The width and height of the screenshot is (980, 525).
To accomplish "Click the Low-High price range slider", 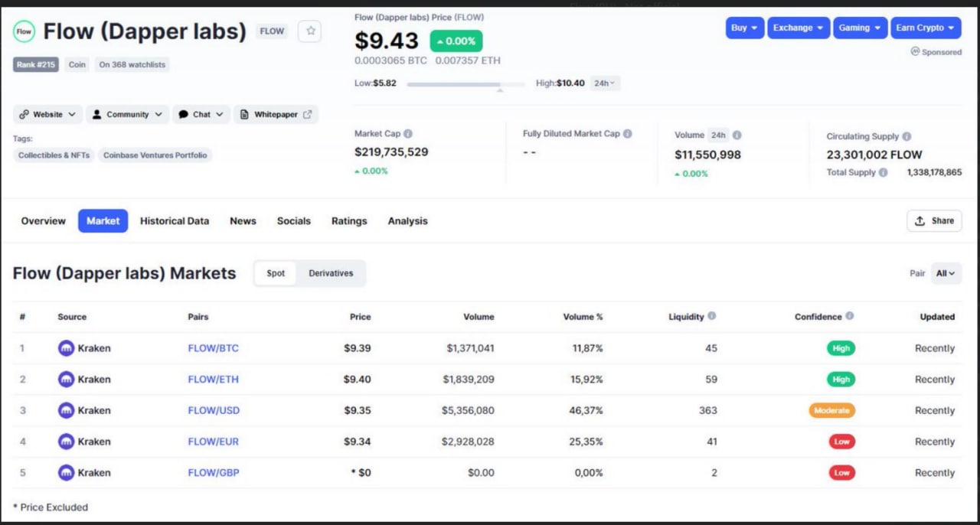I will tap(465, 84).
